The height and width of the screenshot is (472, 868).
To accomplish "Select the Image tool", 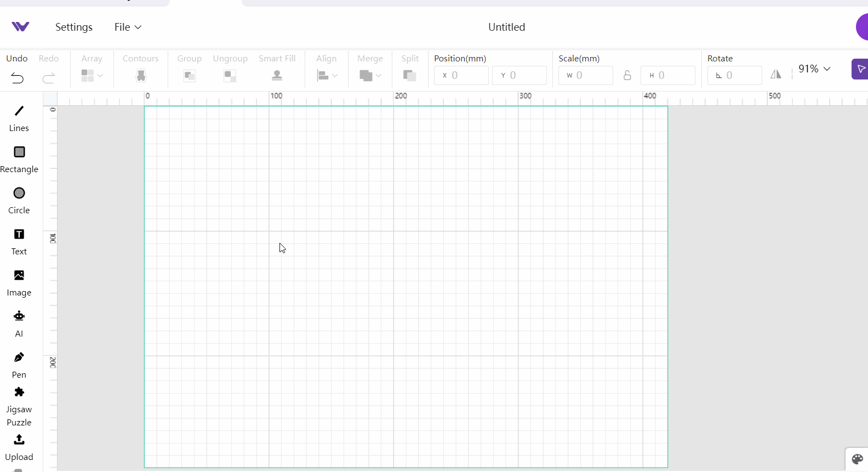I will pyautogui.click(x=19, y=283).
